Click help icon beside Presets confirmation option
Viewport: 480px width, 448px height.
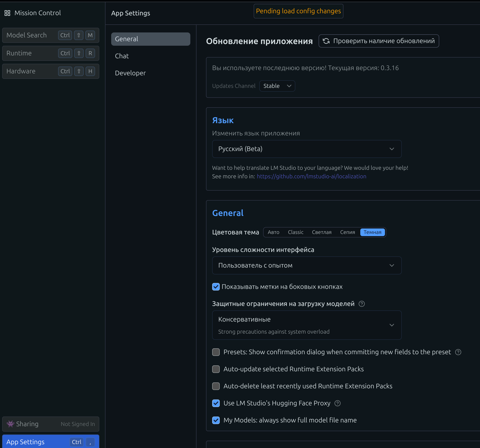click(458, 352)
